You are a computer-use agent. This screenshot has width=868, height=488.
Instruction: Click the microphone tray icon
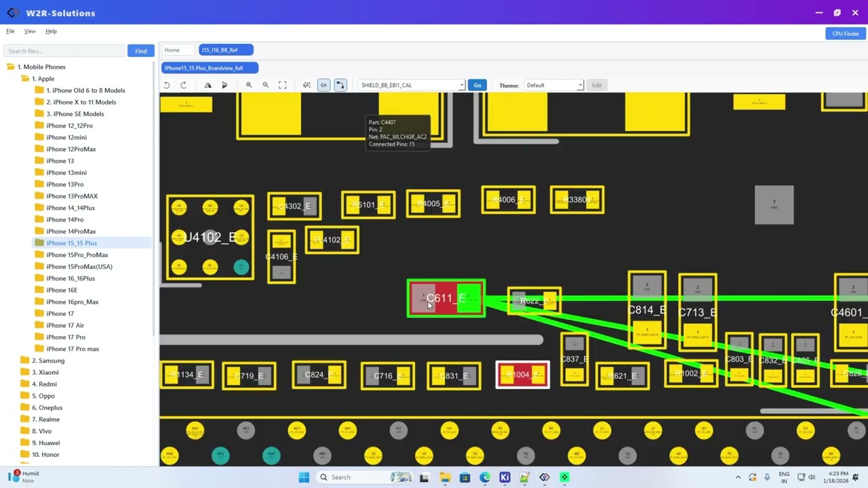coord(767,477)
